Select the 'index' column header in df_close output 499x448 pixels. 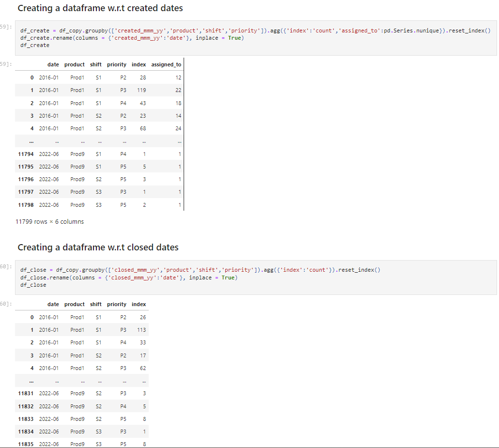(139, 304)
